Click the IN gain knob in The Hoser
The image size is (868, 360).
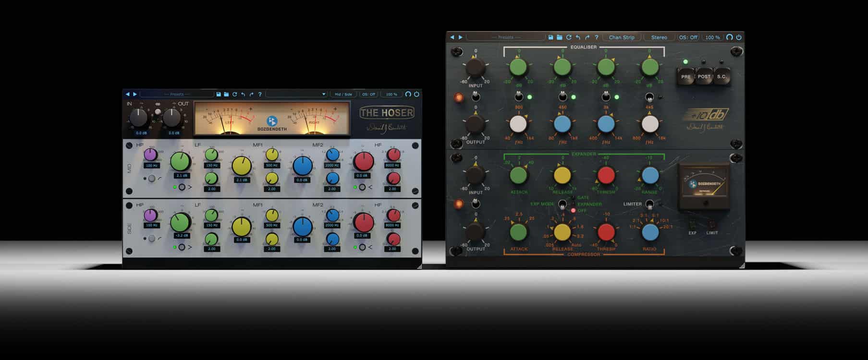138,118
